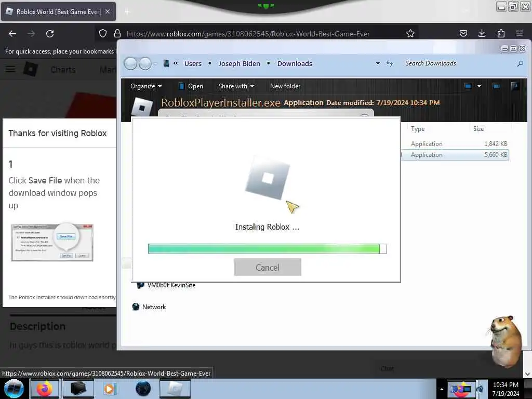532x399 pixels.
Task: Open the Roblox site hamburger menu
Action: click(10, 69)
